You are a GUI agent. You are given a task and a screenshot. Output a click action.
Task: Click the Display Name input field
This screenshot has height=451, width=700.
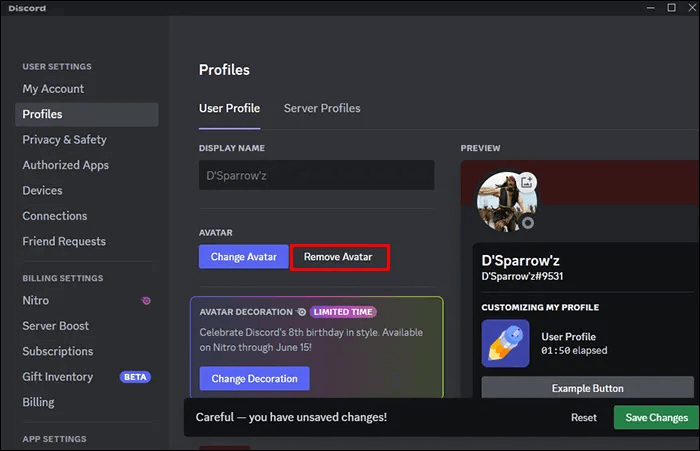click(317, 175)
